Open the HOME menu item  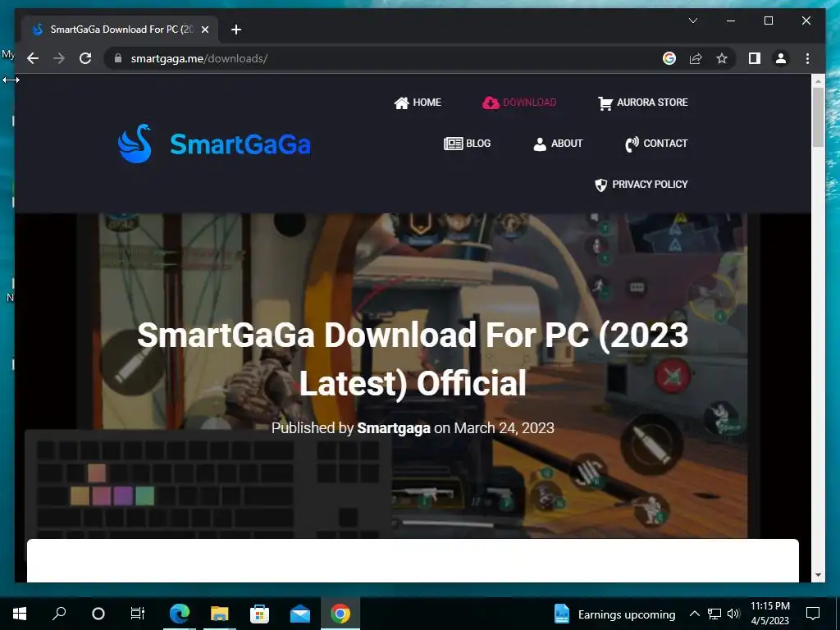[418, 103]
